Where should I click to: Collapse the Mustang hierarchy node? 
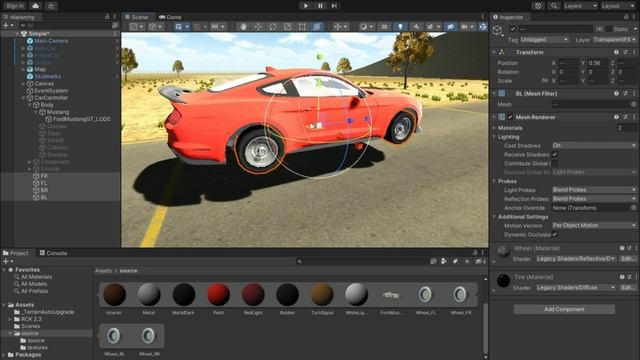pos(36,112)
